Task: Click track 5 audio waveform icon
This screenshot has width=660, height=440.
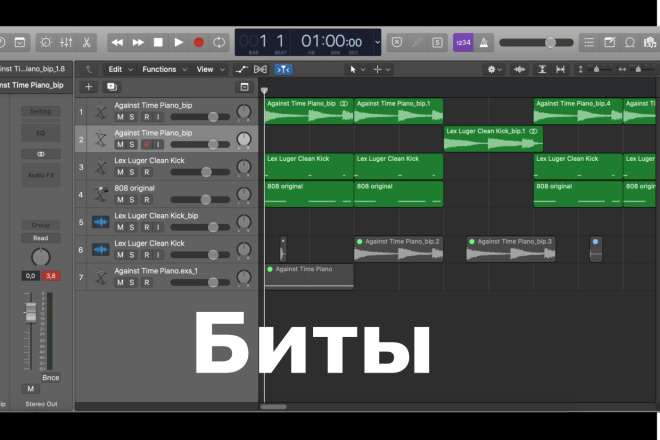Action: (101, 222)
